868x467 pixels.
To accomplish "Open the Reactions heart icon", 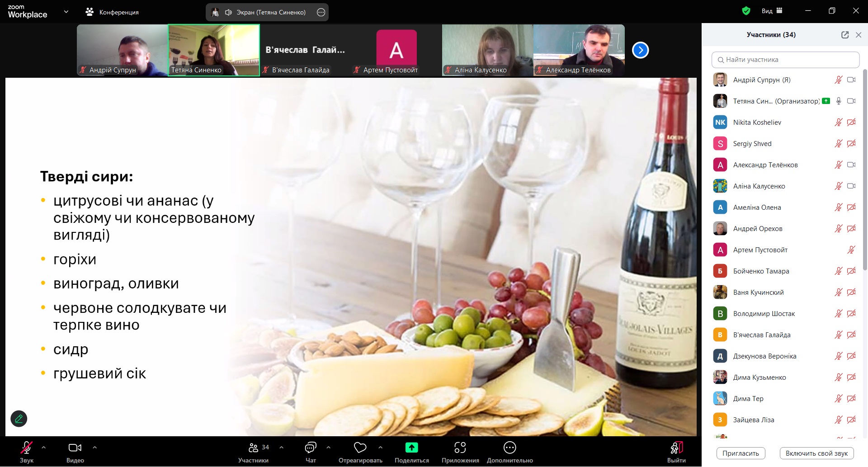I will (360, 448).
